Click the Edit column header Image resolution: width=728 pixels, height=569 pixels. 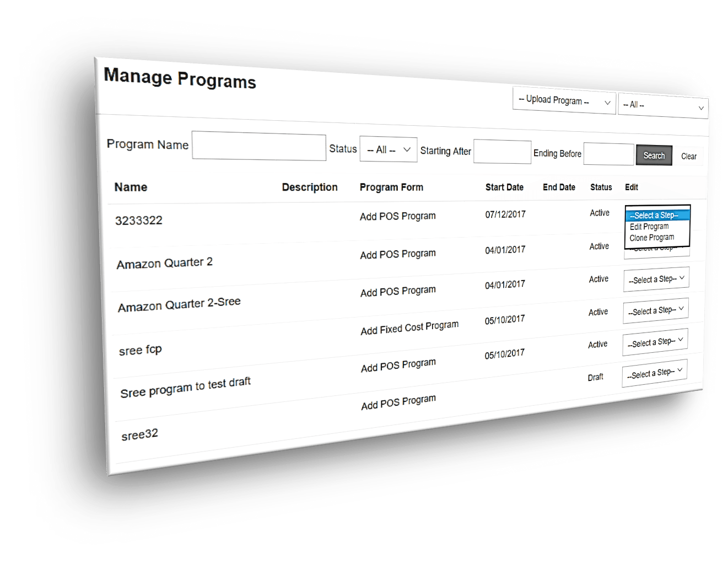[x=632, y=187]
